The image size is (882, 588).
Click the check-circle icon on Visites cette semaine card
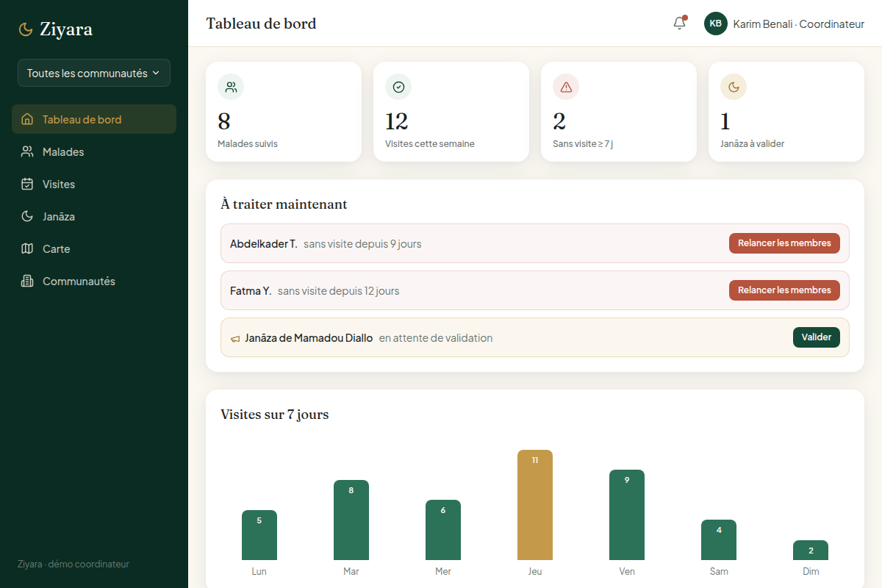click(398, 87)
